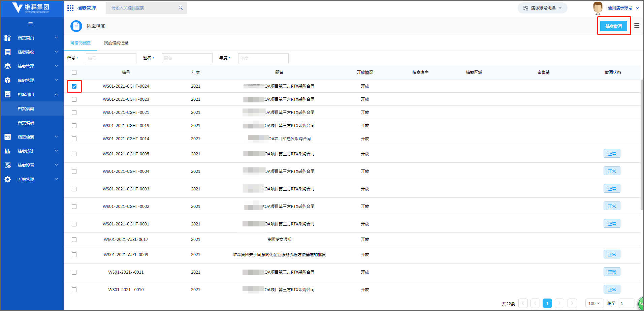Check the WS01-2021-CGHT-0023 row checkbox
This screenshot has width=644, height=311.
coord(74,99)
